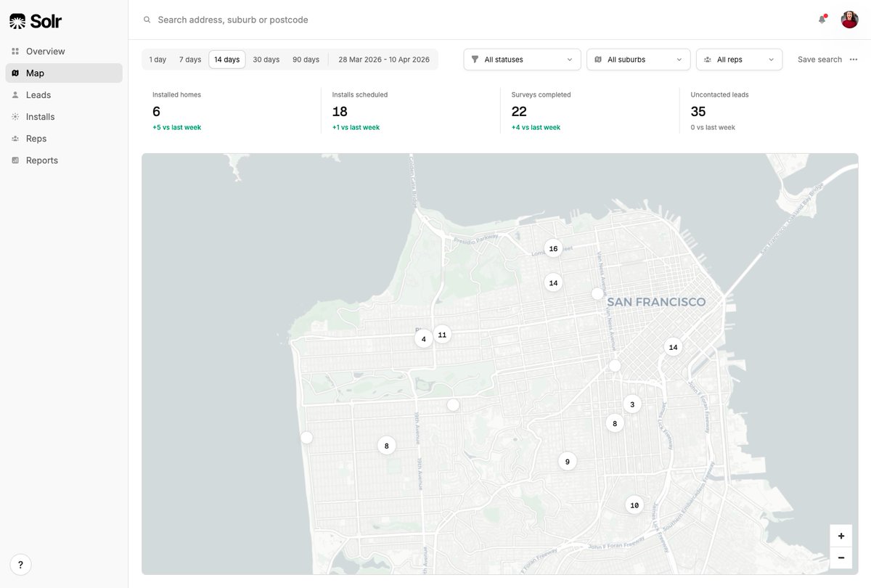Open the user profile avatar
The image size is (871, 588).
coord(849,20)
